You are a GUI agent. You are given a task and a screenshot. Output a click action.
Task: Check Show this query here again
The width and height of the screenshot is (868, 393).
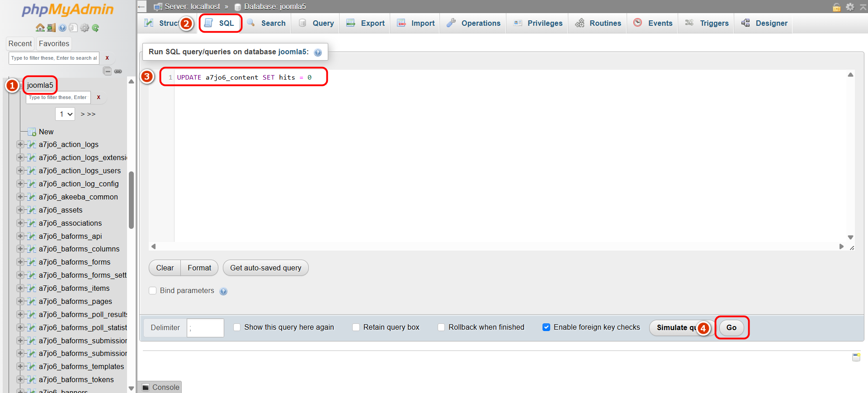tap(237, 327)
